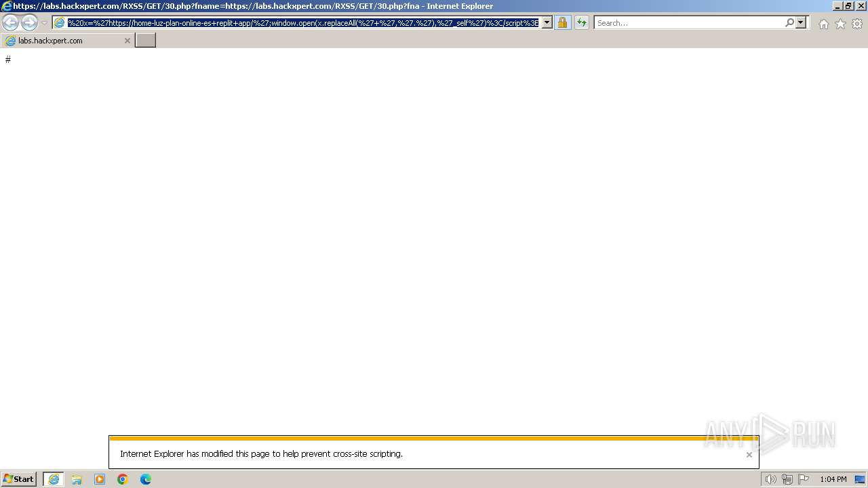The width and height of the screenshot is (868, 488).
Task: Restore down the Internet Explorer window
Action: 848,6
